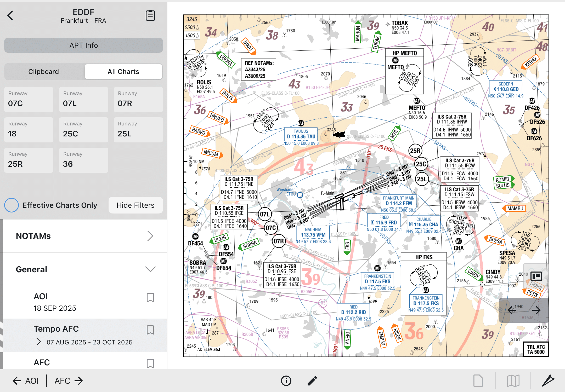Click Hide Filters button
This screenshot has width=565, height=392.
coord(135,205)
